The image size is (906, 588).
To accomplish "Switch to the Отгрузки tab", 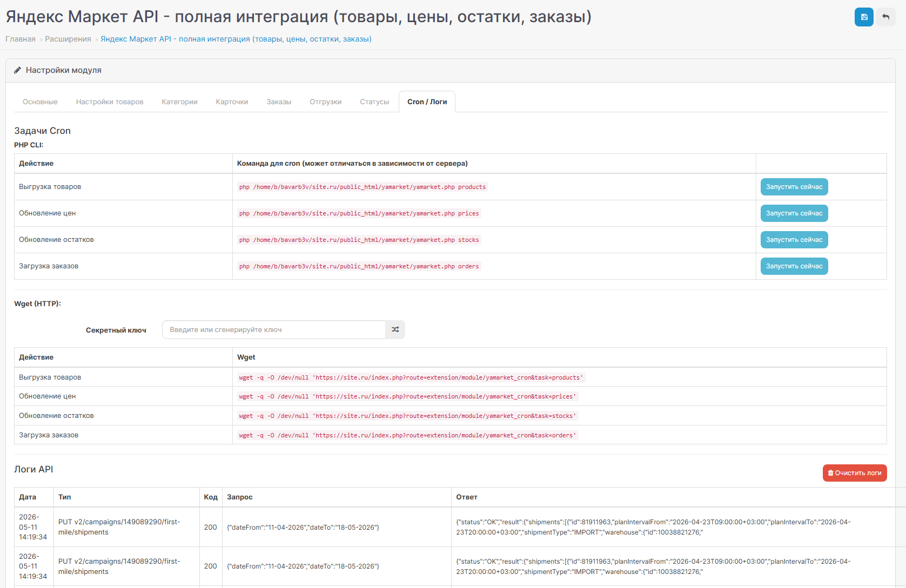I will coord(326,102).
